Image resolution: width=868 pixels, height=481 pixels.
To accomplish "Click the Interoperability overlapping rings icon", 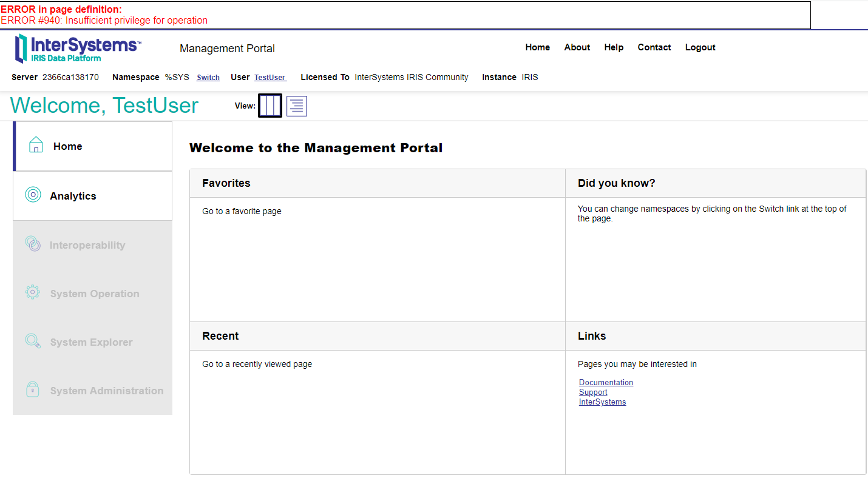I will 33,244.
